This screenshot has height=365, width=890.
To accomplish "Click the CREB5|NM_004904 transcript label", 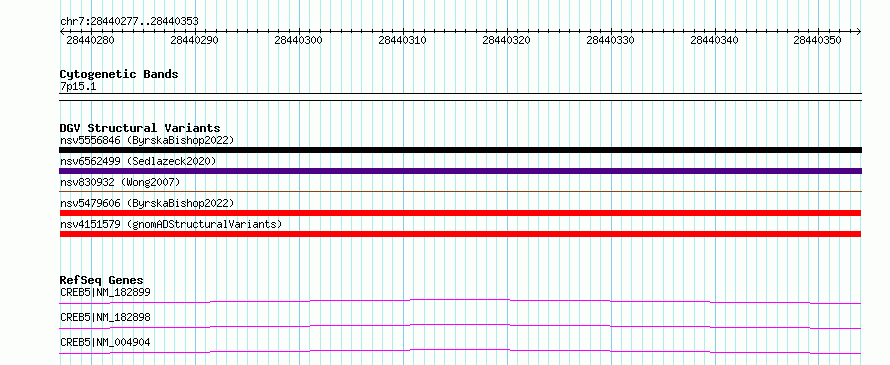I will point(105,342).
